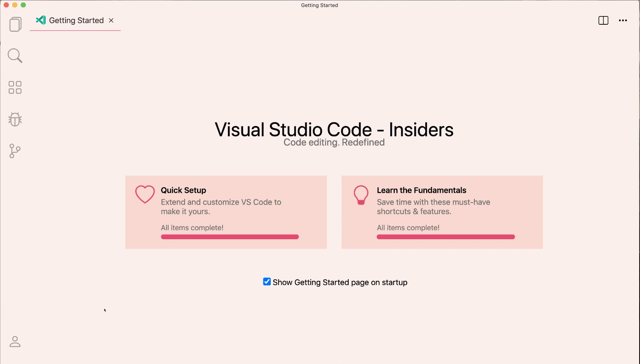The width and height of the screenshot is (640, 364).
Task: Open the Learn the Fundamentals card
Action: point(442,212)
